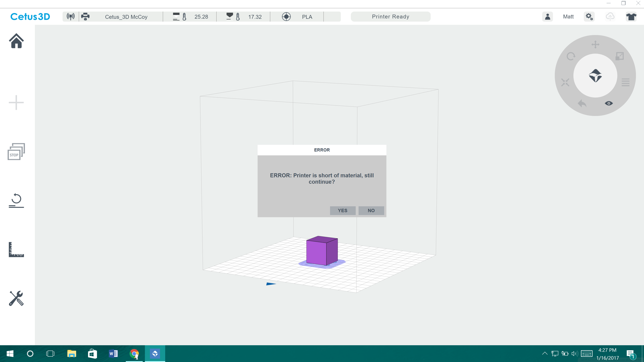
Task: Click the t-shirt skin icon
Action: pyautogui.click(x=631, y=17)
